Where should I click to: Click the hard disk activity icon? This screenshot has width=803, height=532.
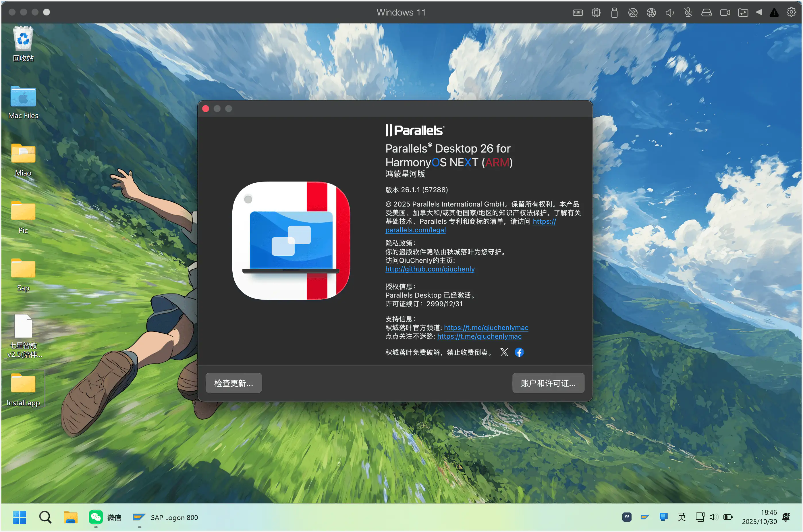pos(707,12)
